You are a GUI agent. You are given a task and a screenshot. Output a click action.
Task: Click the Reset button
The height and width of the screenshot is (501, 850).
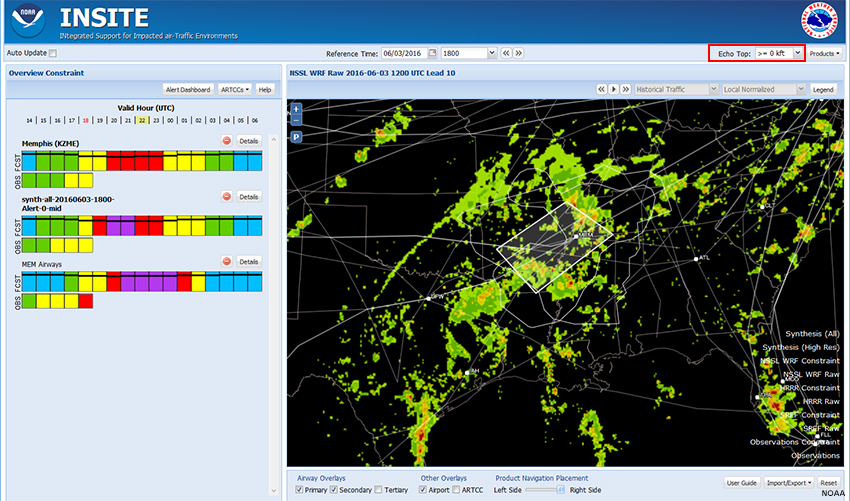(x=828, y=483)
